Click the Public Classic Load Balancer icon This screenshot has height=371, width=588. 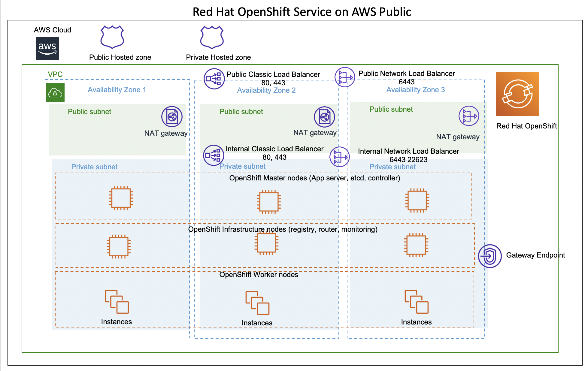coord(214,79)
